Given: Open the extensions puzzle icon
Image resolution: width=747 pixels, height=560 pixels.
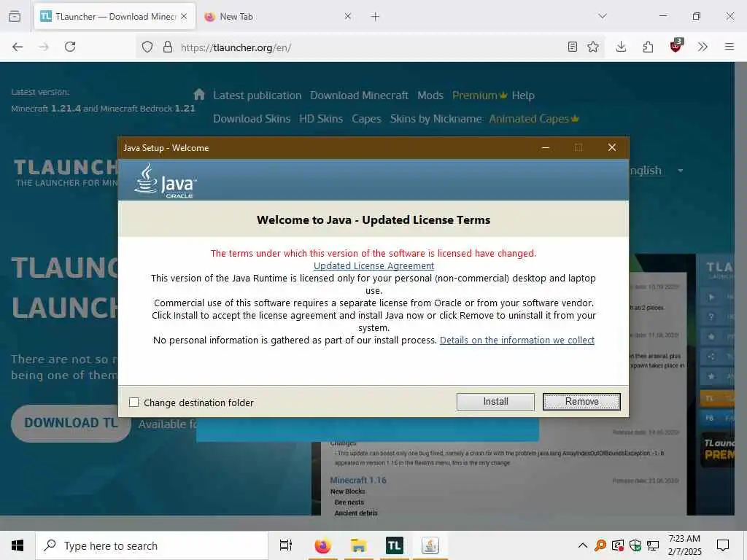Looking at the screenshot, I should pos(648,47).
